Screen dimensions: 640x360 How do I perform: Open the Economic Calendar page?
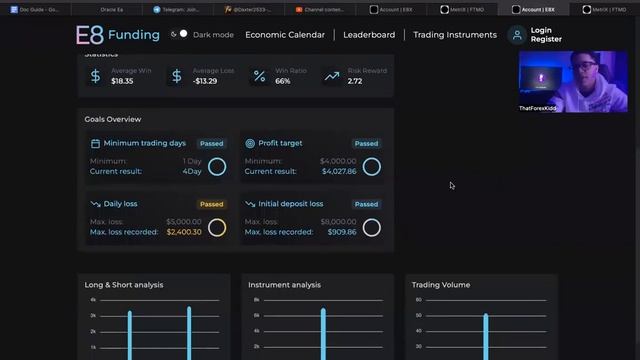click(285, 35)
